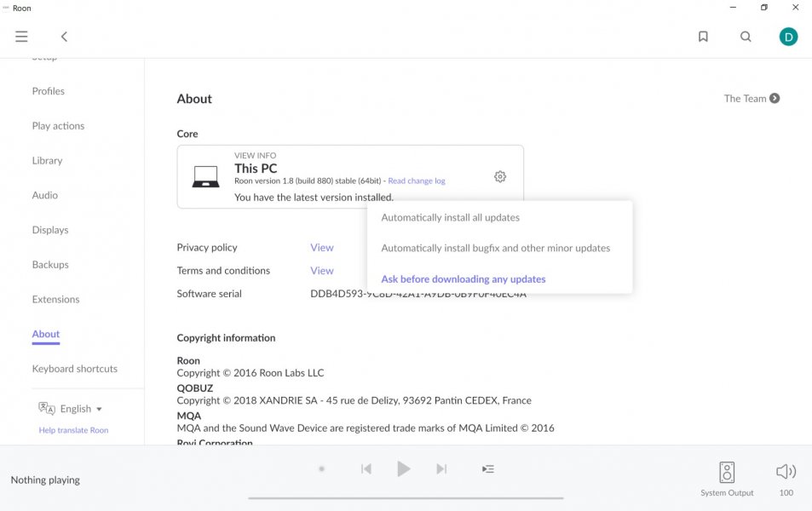Click the Core settings gear icon

pyautogui.click(x=500, y=176)
